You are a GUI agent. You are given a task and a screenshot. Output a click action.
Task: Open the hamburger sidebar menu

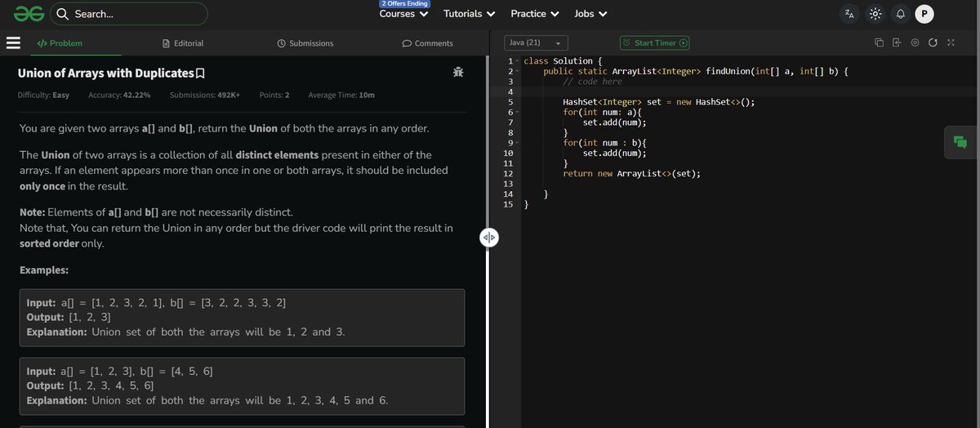(x=13, y=43)
